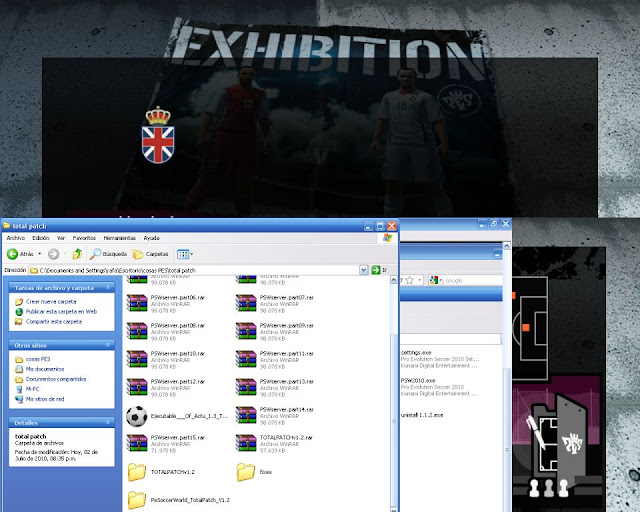Click Publicar esta carpeta en Web
Viewport: 640px width, 512px height.
point(60,311)
